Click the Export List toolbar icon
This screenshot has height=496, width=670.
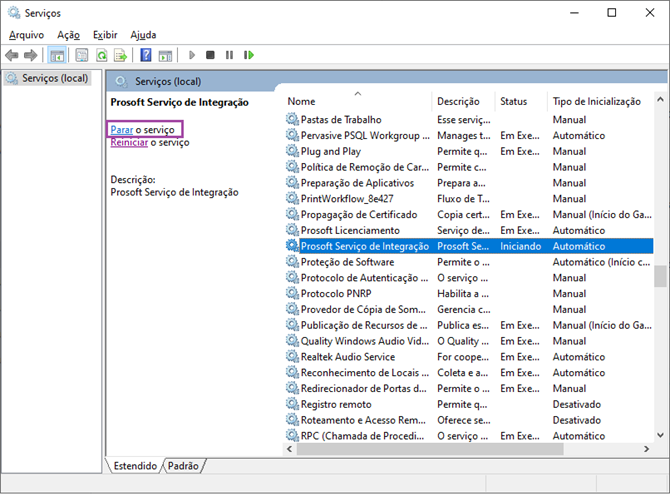[121, 55]
